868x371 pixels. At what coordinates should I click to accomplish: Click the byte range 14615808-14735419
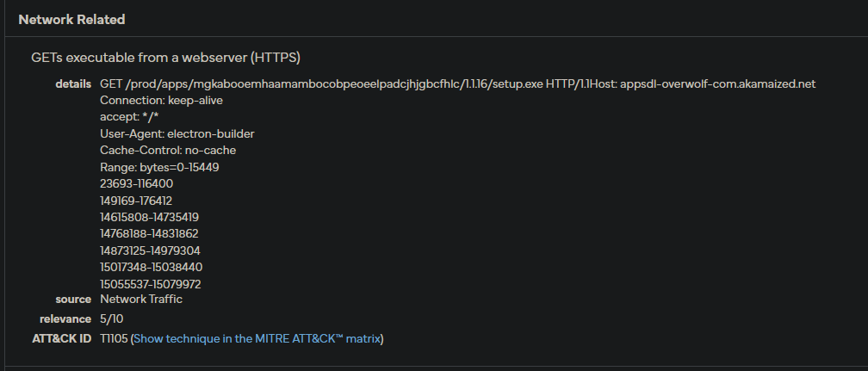(x=149, y=218)
